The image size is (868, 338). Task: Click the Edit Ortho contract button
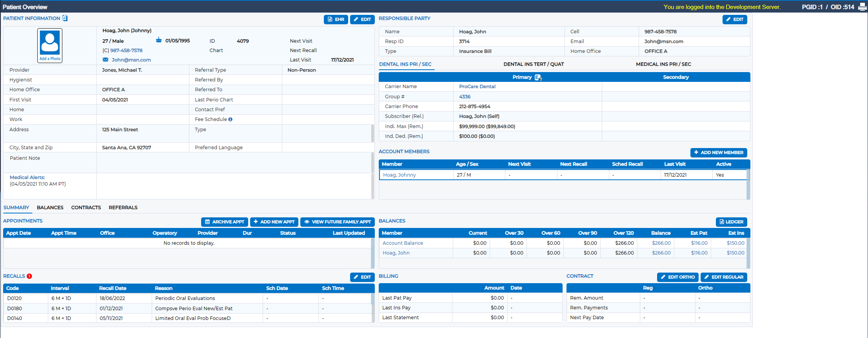coord(678,277)
